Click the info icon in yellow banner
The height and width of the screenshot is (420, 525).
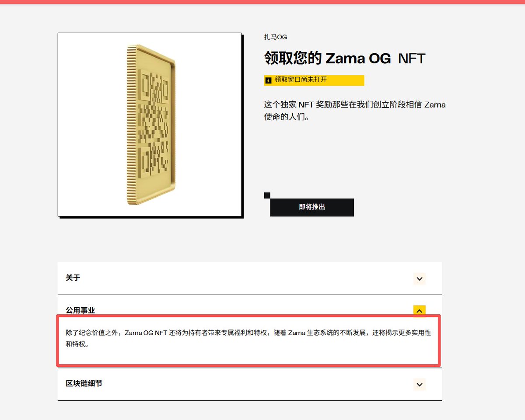[x=268, y=80]
